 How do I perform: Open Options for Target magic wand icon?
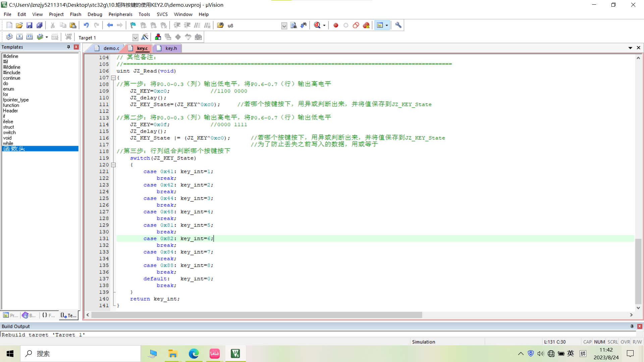(x=145, y=37)
